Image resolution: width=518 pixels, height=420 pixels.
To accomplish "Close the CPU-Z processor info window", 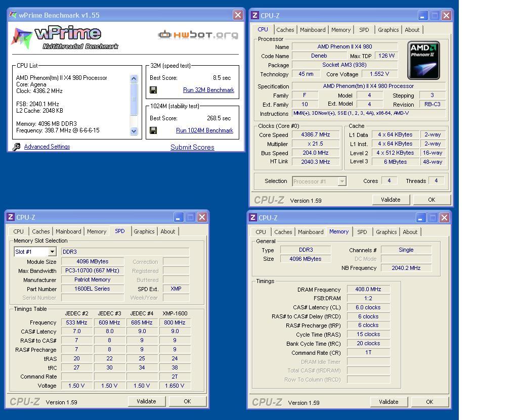I will [446, 15].
